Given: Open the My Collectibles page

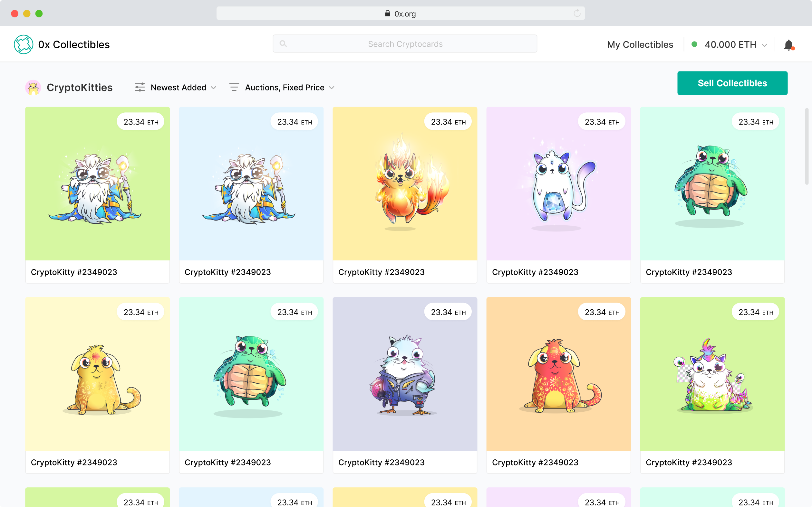Looking at the screenshot, I should click(x=640, y=45).
